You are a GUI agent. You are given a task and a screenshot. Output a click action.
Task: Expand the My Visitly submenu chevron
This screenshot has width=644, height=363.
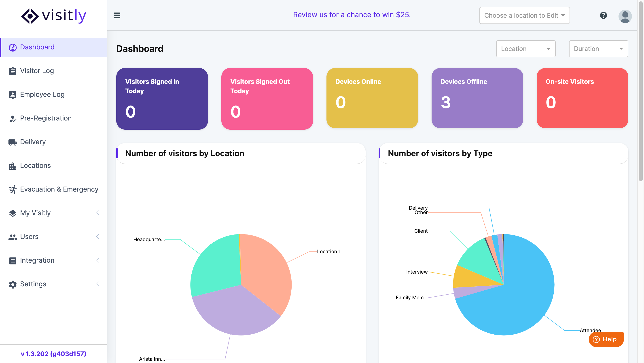coord(98,213)
